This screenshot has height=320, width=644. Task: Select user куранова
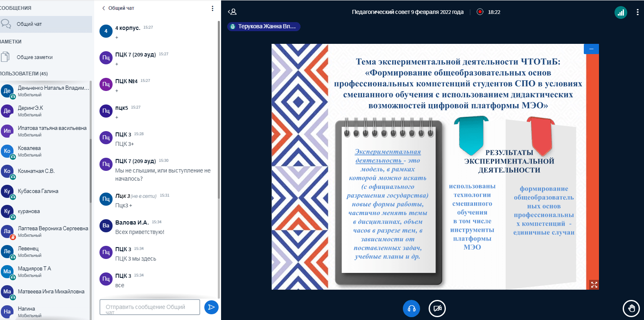pos(45,211)
